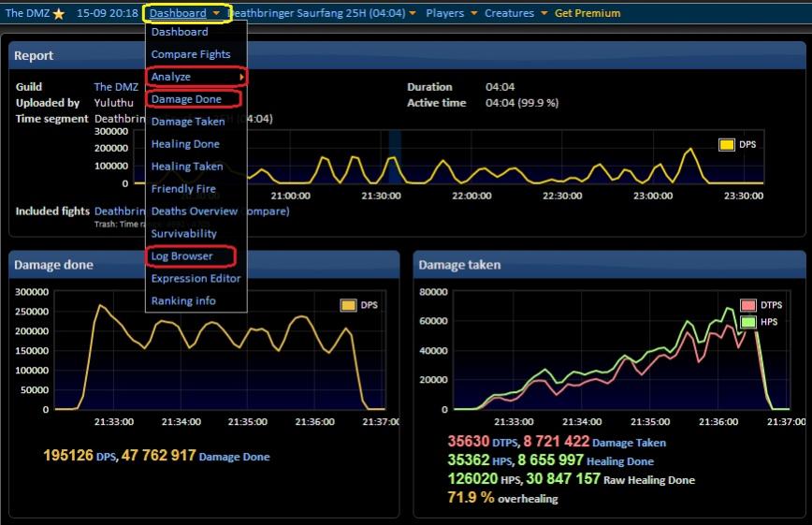Image resolution: width=812 pixels, height=525 pixels.
Task: Select Deaths Overview in the menu
Action: click(x=194, y=211)
